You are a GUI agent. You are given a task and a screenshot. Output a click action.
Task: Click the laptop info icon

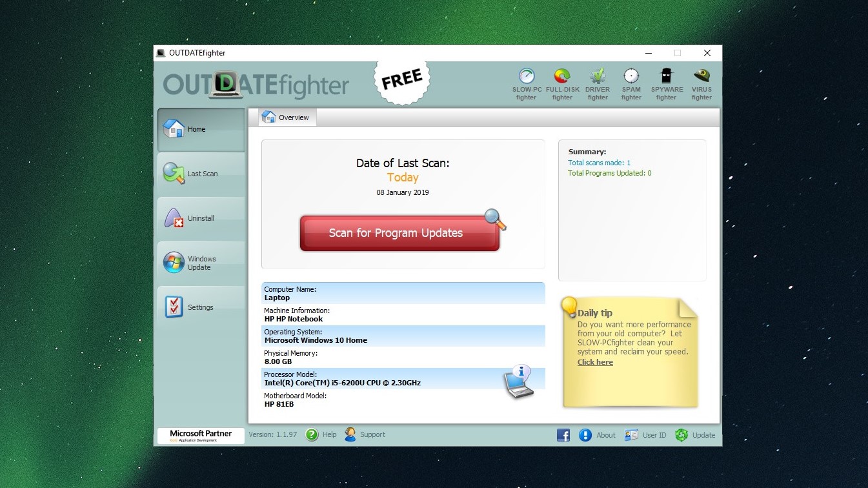tap(518, 381)
